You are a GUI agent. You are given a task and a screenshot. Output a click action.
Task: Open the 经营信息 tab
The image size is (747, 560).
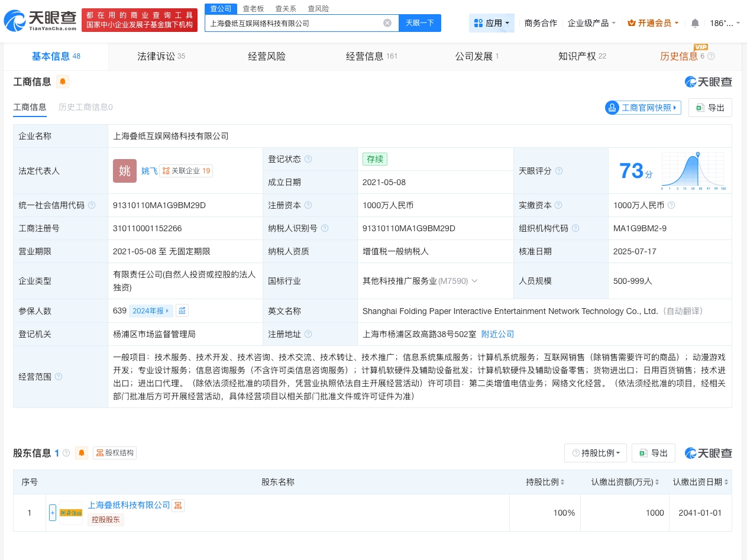(x=371, y=56)
